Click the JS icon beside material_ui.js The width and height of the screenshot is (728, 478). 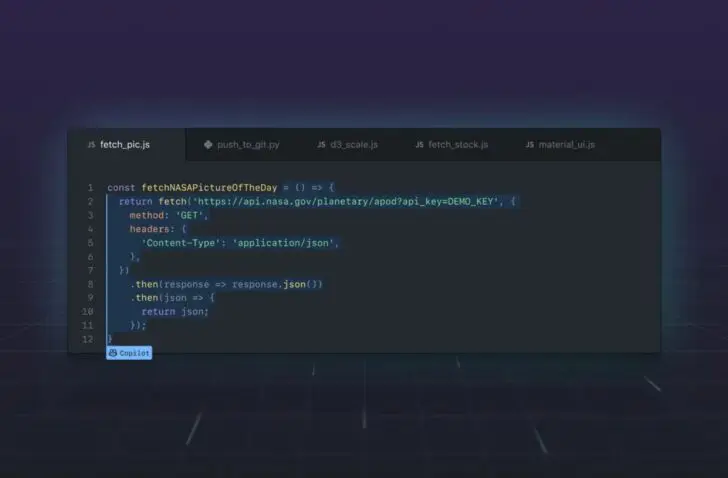(x=530, y=145)
